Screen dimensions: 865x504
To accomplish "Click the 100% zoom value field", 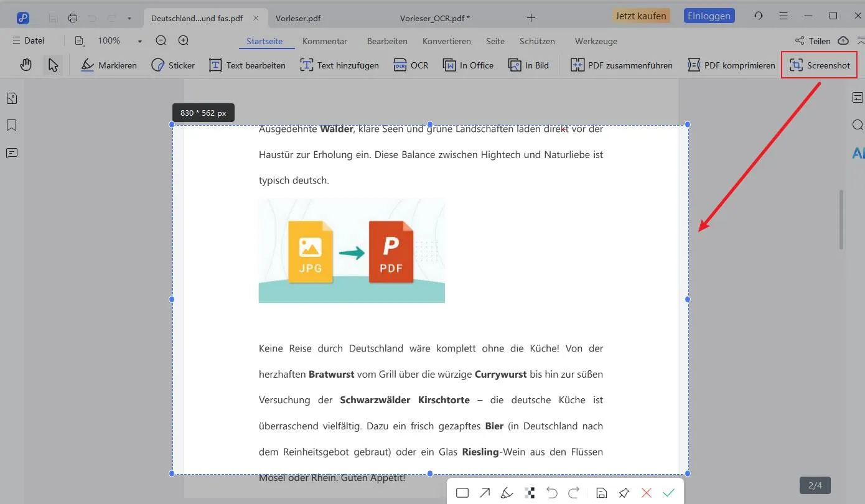I will (109, 40).
